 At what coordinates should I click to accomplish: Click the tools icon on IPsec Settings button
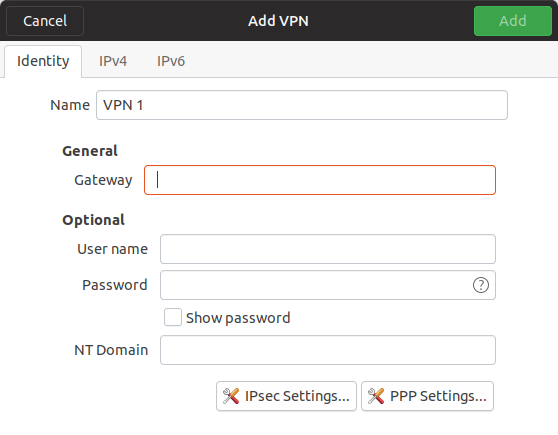231,396
